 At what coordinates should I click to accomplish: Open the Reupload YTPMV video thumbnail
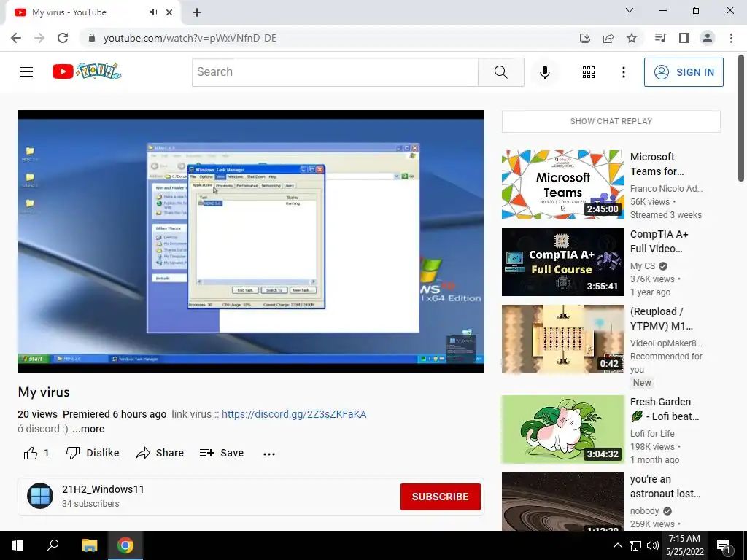[562, 339]
